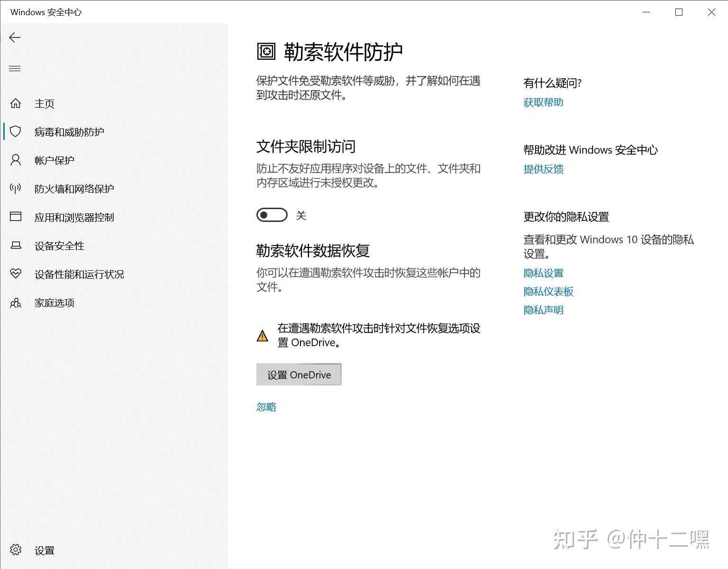Viewport: 728px width, 569px height.
Task: Open the 隐私设置 link
Action: [543, 273]
